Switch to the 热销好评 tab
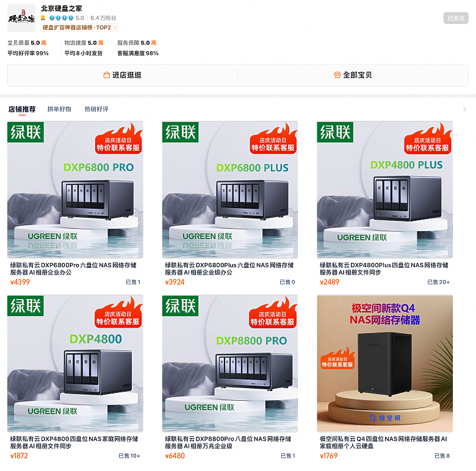 [96, 109]
